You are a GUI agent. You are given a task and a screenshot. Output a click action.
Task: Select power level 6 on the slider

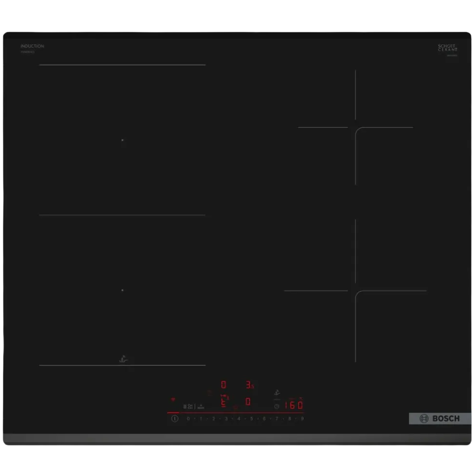point(264,418)
